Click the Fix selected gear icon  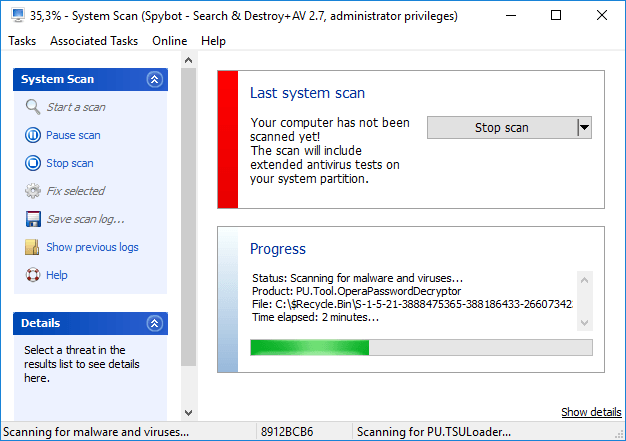point(33,191)
